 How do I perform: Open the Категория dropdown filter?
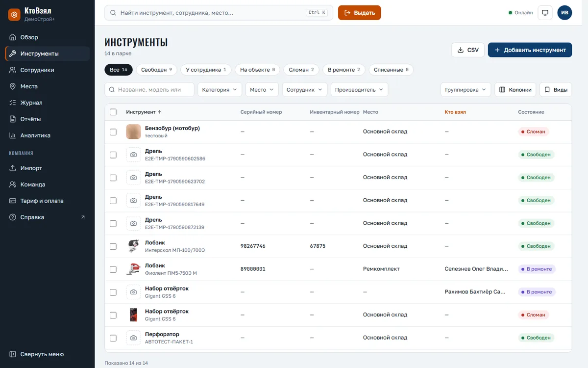pyautogui.click(x=220, y=90)
